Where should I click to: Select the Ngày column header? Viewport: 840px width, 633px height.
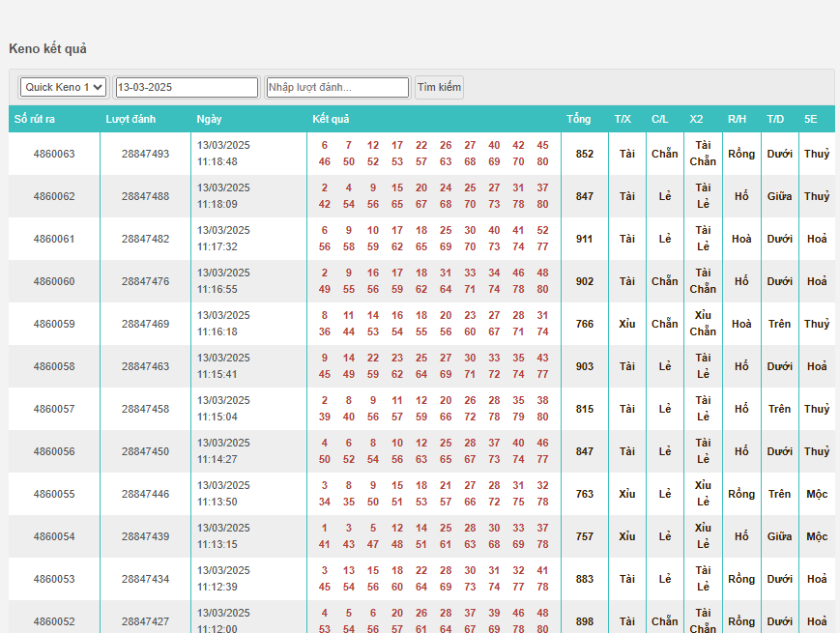pyautogui.click(x=209, y=119)
